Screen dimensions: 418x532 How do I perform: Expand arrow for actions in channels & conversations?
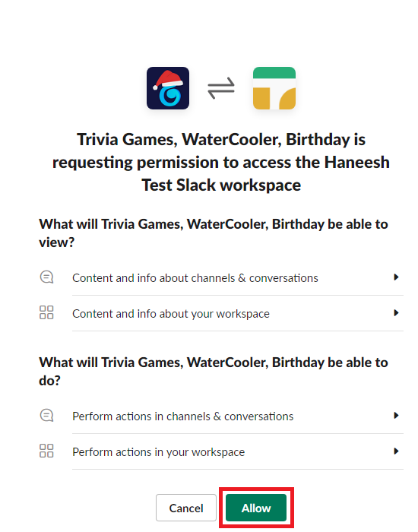(x=396, y=416)
